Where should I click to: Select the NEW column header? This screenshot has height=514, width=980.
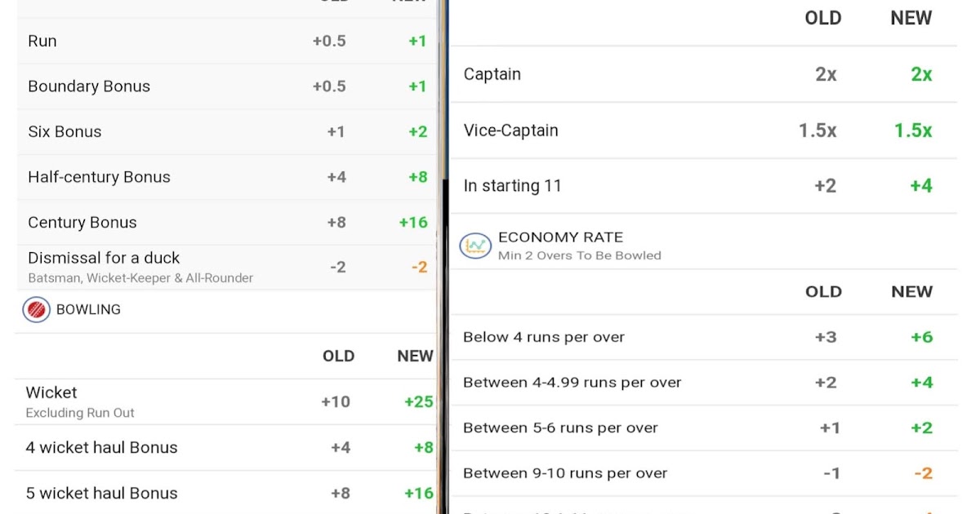(x=911, y=18)
